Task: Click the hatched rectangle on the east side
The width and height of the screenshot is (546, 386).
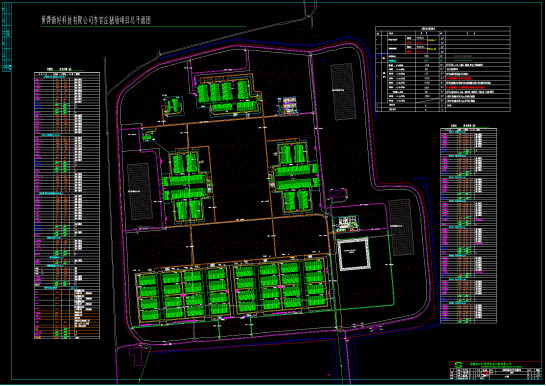Action: click(401, 227)
